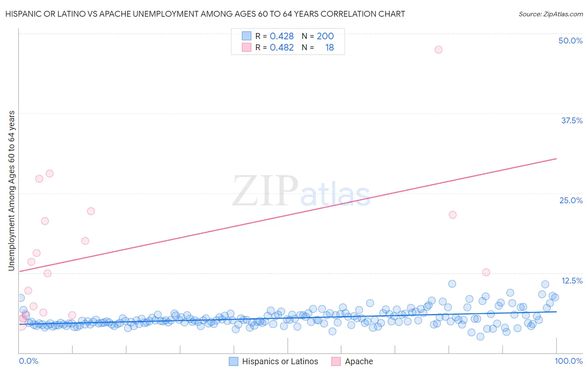Click the pink Apache legend swatch
The width and height of the screenshot is (588, 373).
click(336, 361)
